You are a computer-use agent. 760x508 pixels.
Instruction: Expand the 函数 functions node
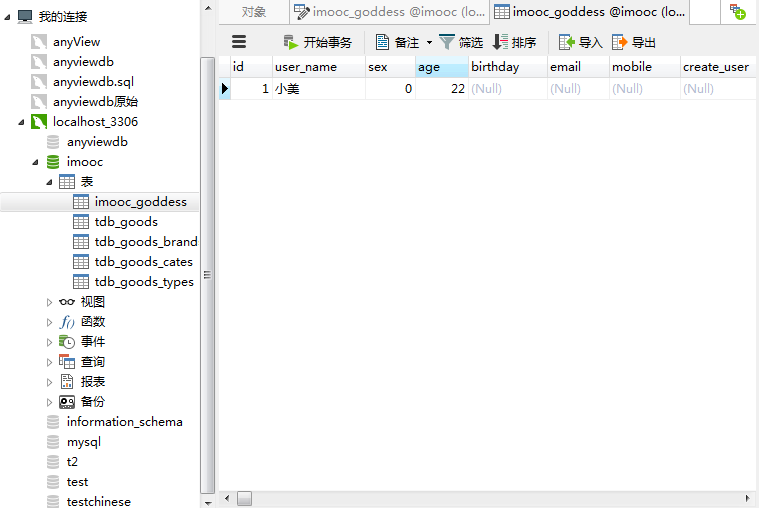(x=49, y=322)
